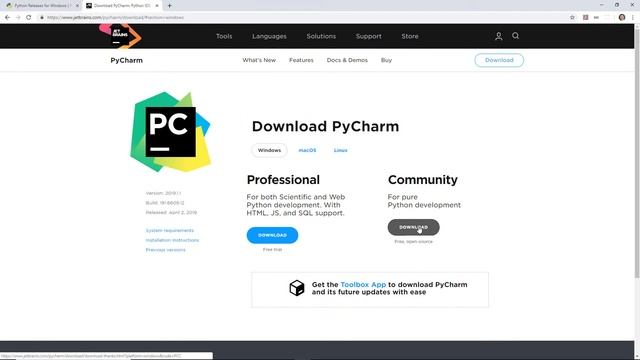
Task: Click the PyCharm PC logo image
Action: (x=171, y=132)
